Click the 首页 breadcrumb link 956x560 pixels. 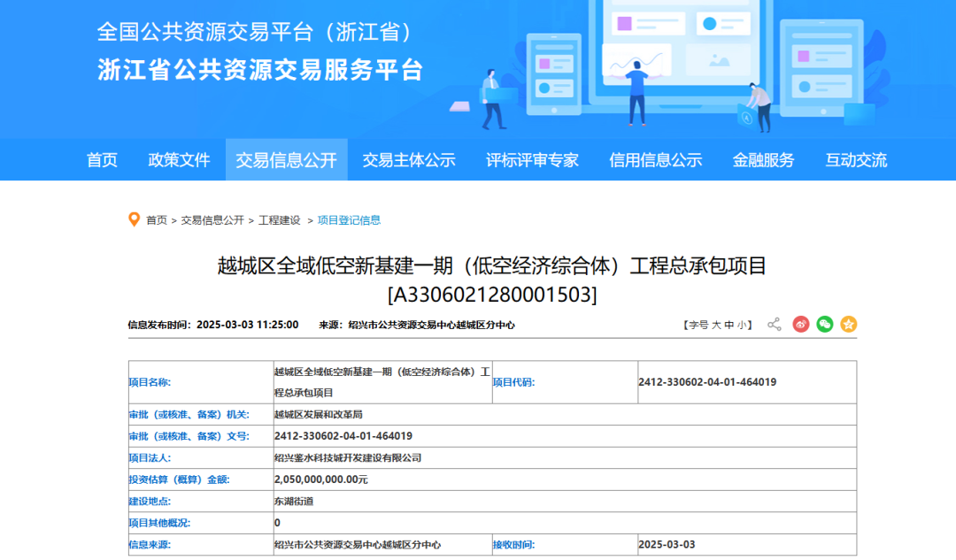(x=157, y=220)
